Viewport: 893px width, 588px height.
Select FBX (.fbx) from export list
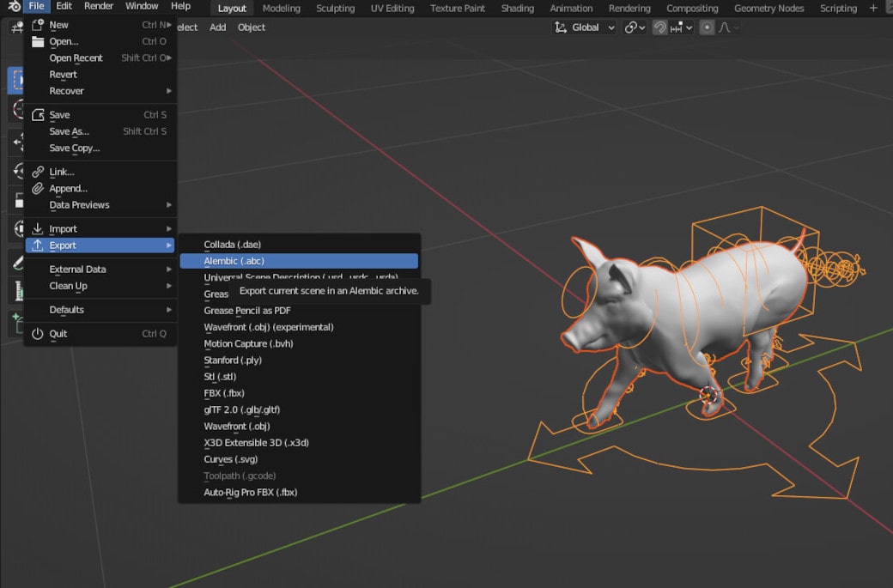224,393
